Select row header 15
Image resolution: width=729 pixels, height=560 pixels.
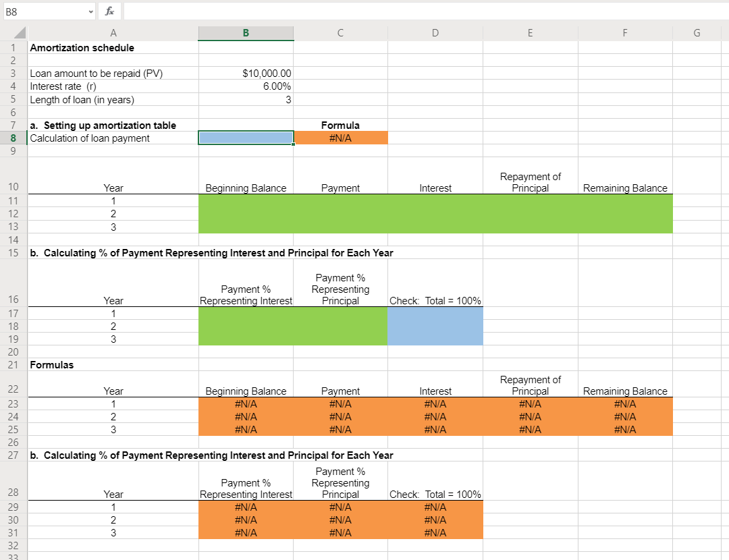tap(13, 253)
